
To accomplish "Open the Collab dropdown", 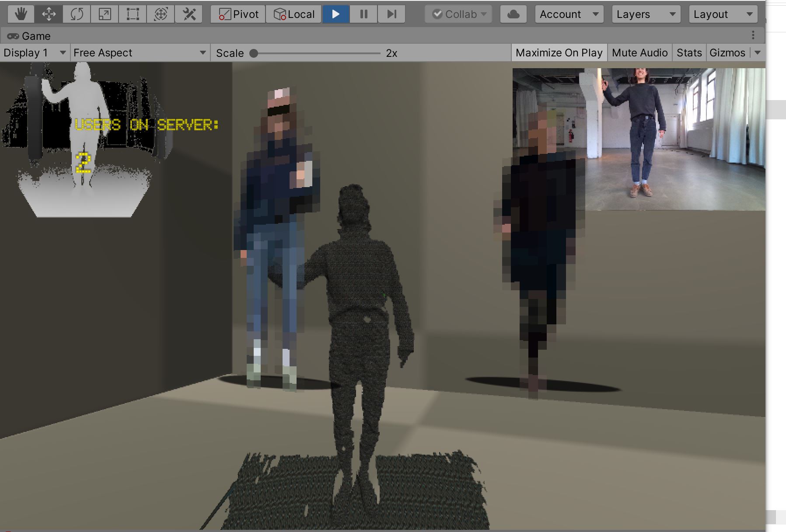I will pyautogui.click(x=458, y=14).
